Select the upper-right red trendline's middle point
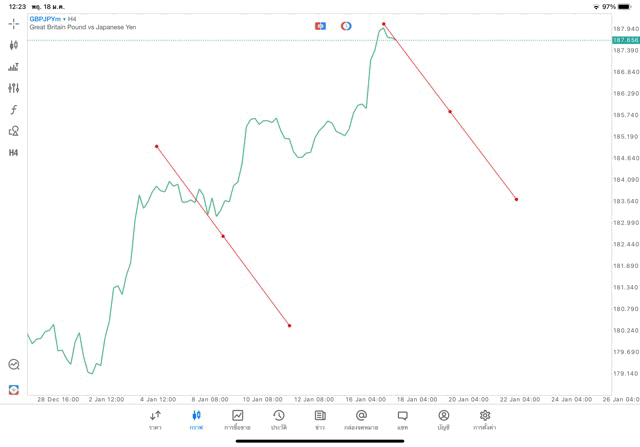640x447 pixels. [450, 112]
